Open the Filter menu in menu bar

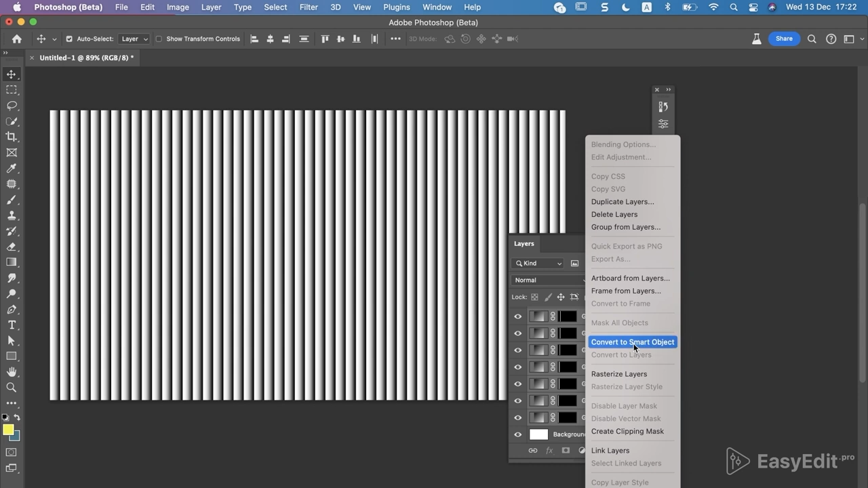pyautogui.click(x=309, y=7)
